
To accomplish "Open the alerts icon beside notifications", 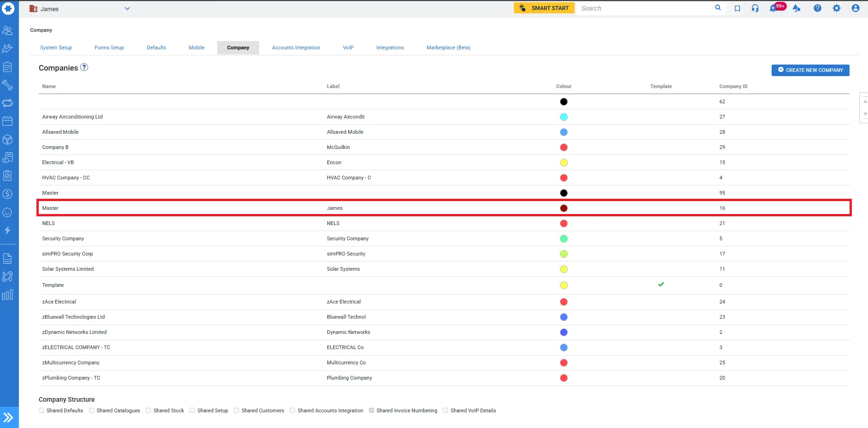I will click(797, 8).
